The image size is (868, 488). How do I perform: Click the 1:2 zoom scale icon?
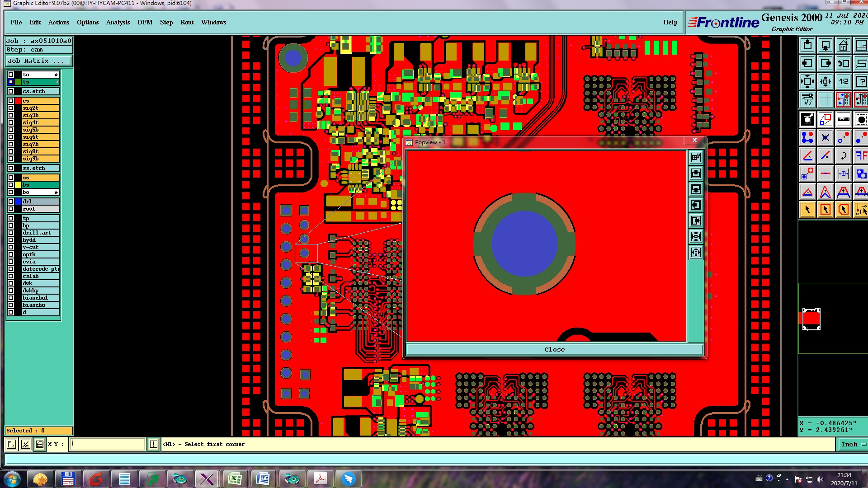(843, 82)
